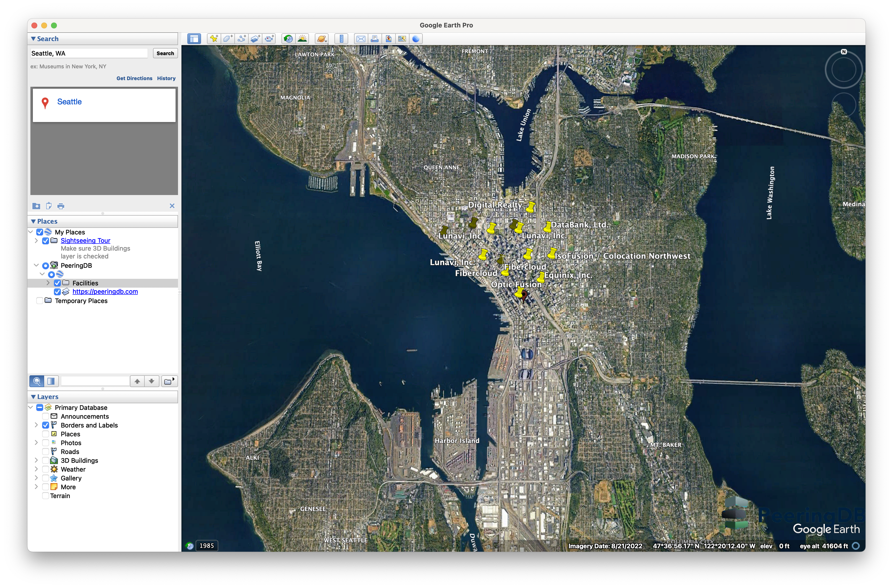
Task: Show historical imagery clock icon
Action: click(x=288, y=39)
